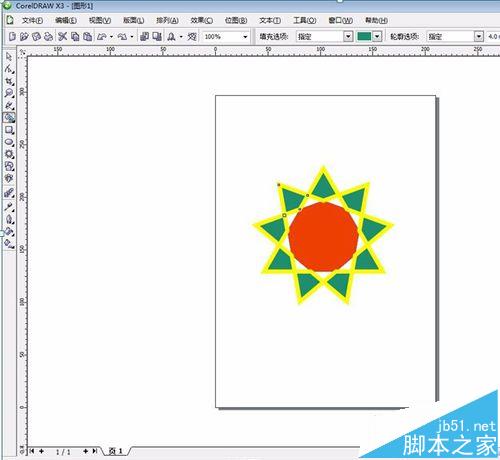Select the Polygon tool
The image size is (500, 460).
pos(9,154)
